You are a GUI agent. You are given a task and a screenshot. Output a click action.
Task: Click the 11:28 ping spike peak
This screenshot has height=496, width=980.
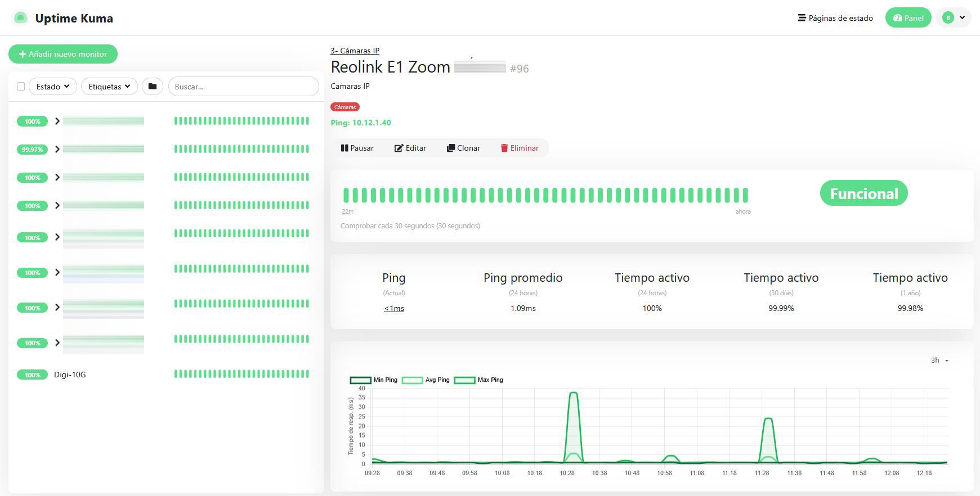click(x=768, y=419)
